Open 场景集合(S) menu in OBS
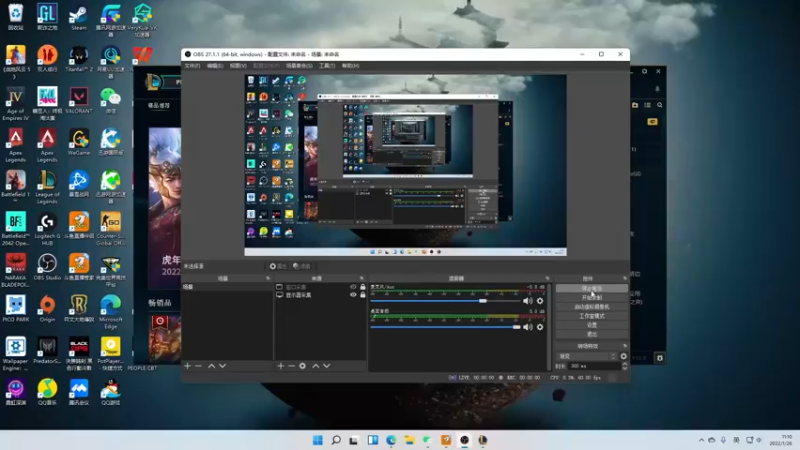800x450 pixels. tap(299, 66)
